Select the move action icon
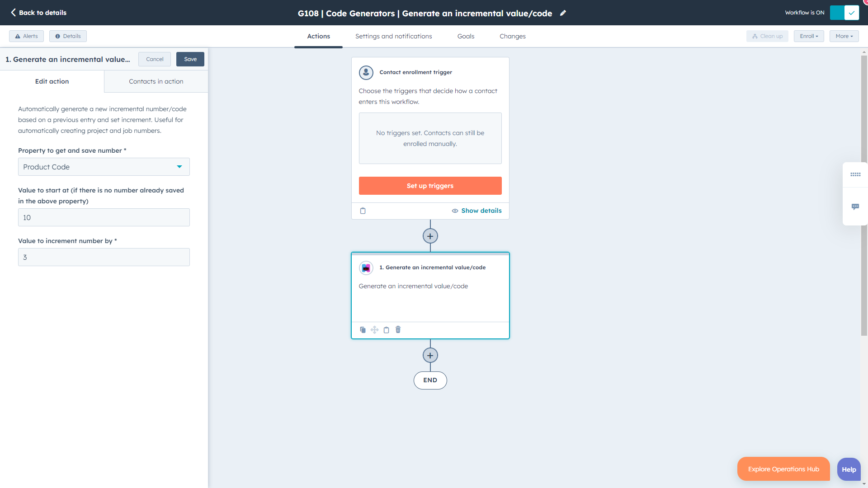This screenshot has width=868, height=488. tap(374, 330)
